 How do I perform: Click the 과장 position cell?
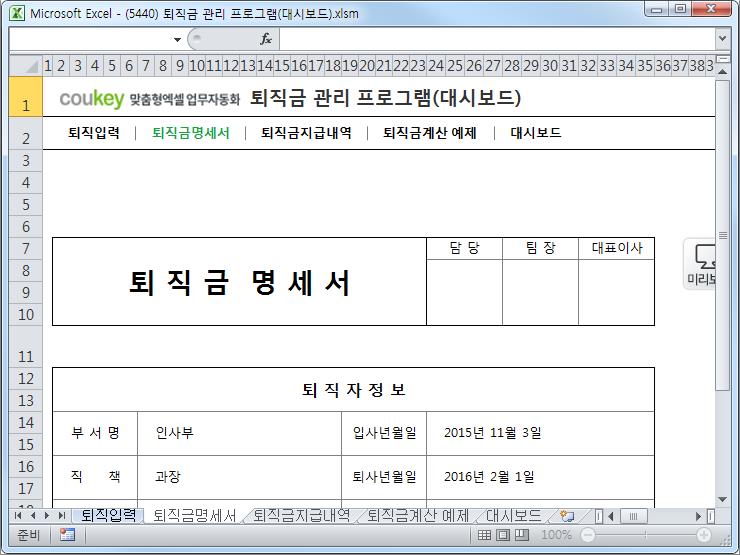point(239,477)
